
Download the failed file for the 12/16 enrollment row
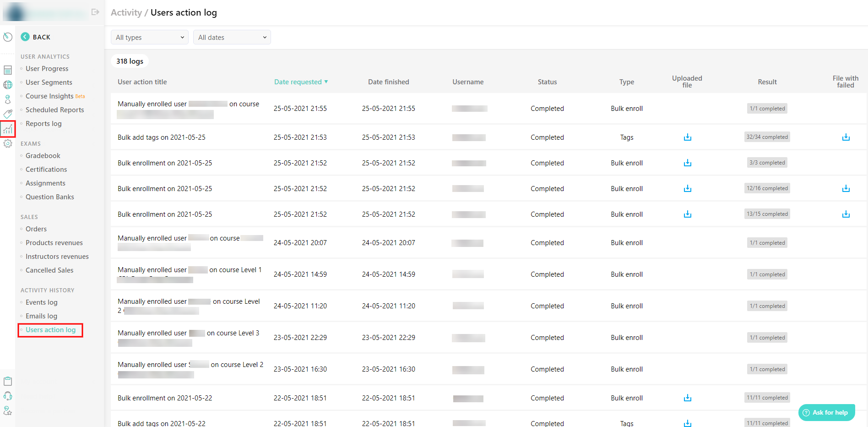(846, 188)
